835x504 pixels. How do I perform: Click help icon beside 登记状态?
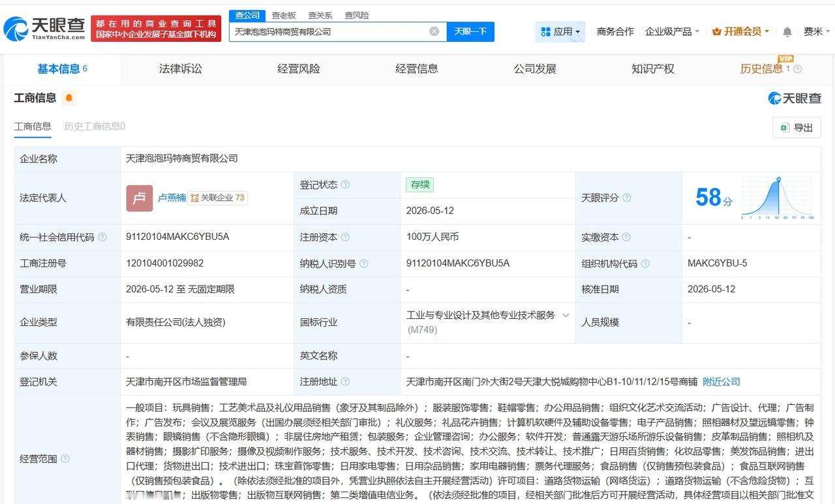345,185
